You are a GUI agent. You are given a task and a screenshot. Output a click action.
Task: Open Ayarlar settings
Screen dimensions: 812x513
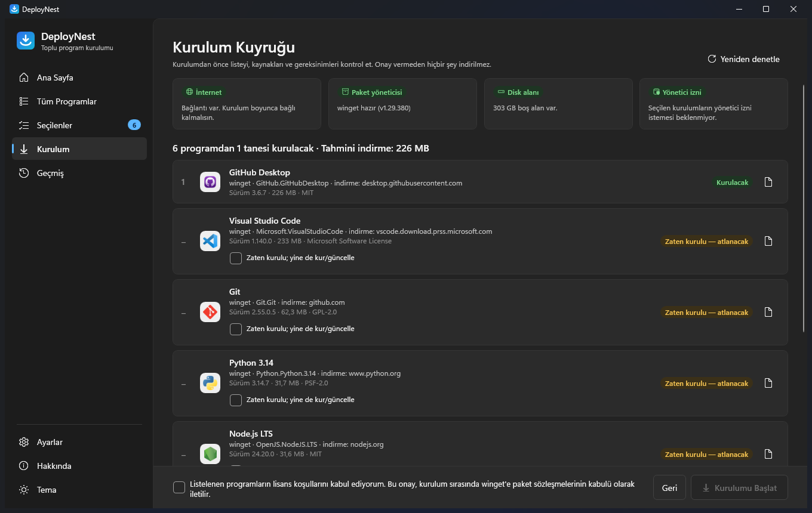79,442
